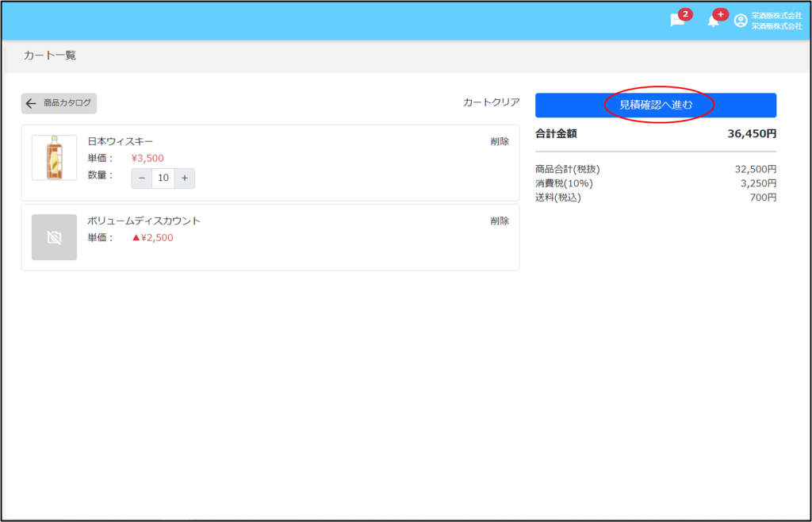The height and width of the screenshot is (522, 812).
Task: Open the chat messages icon
Action: (x=677, y=21)
